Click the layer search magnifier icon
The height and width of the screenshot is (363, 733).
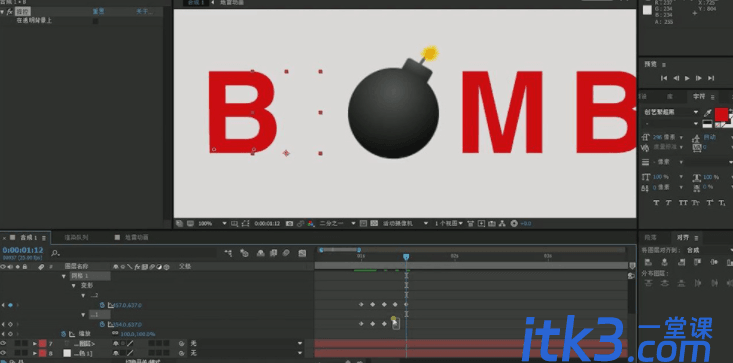pyautogui.click(x=55, y=253)
